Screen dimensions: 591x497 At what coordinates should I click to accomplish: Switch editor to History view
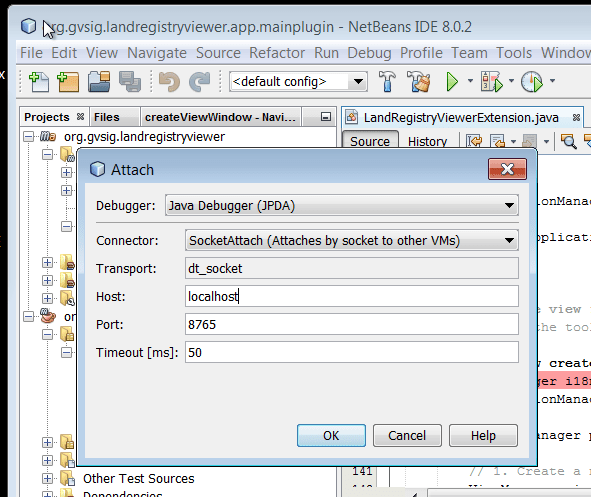(x=427, y=141)
